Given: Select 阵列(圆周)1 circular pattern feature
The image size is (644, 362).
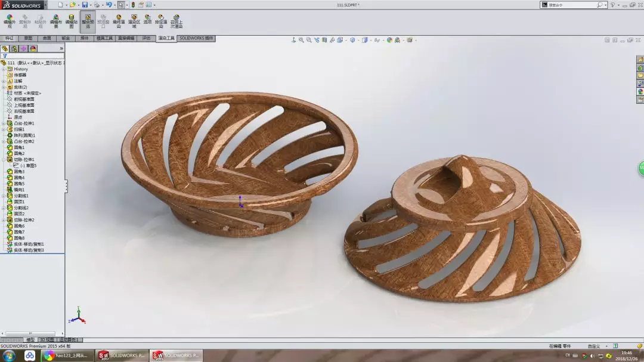Looking at the screenshot, I should click(21, 135).
